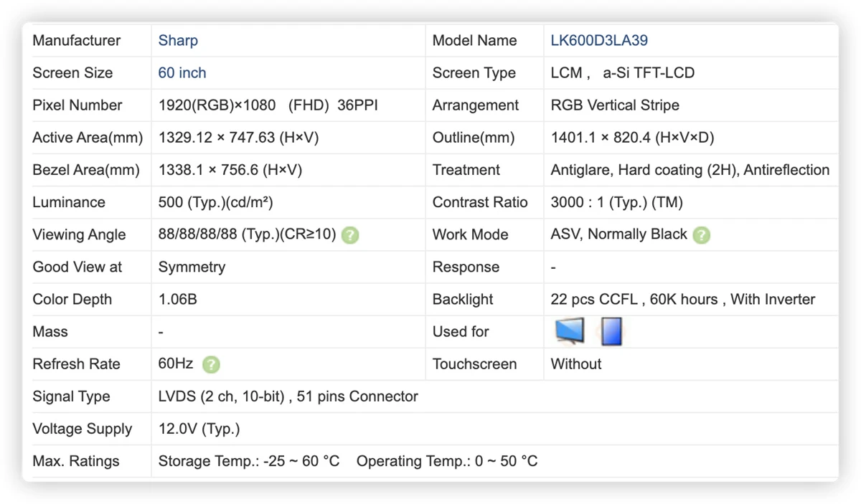The width and height of the screenshot is (861, 504).
Task: Select the Max. Ratings label
Action: [x=76, y=461]
